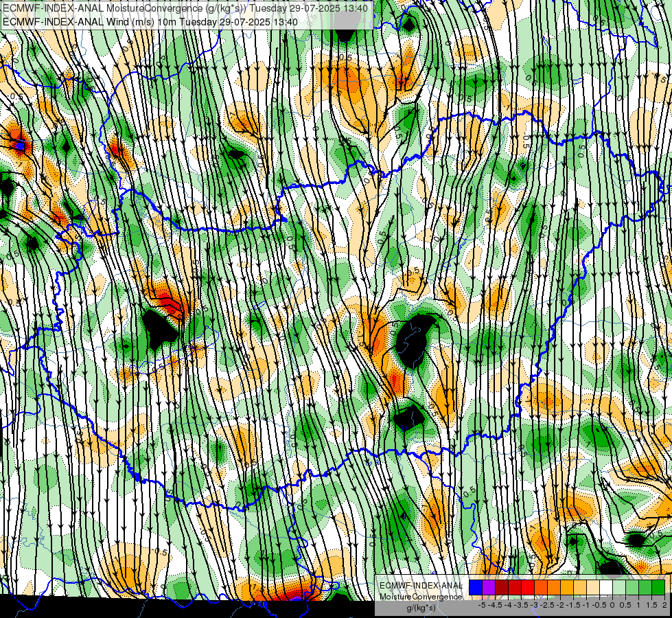This screenshot has width=672, height=618.
Task: Click the MoistureConvergence title line at top
Action: pyautogui.click(x=185, y=8)
